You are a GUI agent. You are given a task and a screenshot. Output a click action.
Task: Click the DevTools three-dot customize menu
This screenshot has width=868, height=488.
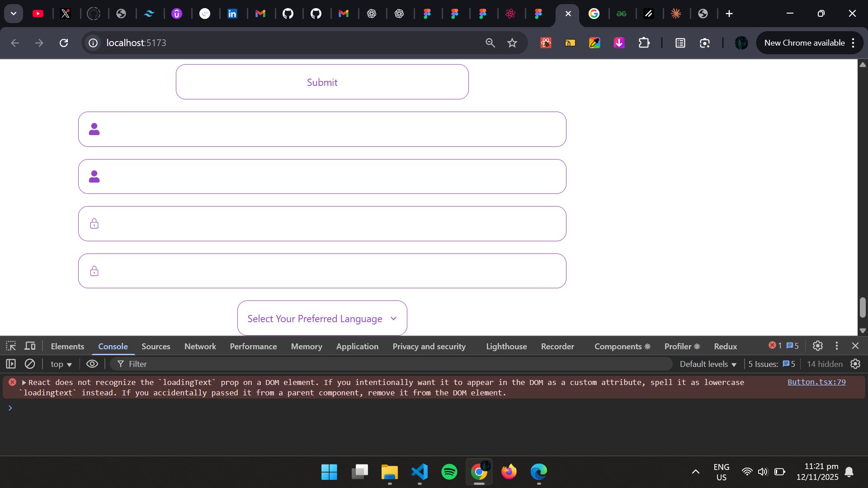point(837,346)
